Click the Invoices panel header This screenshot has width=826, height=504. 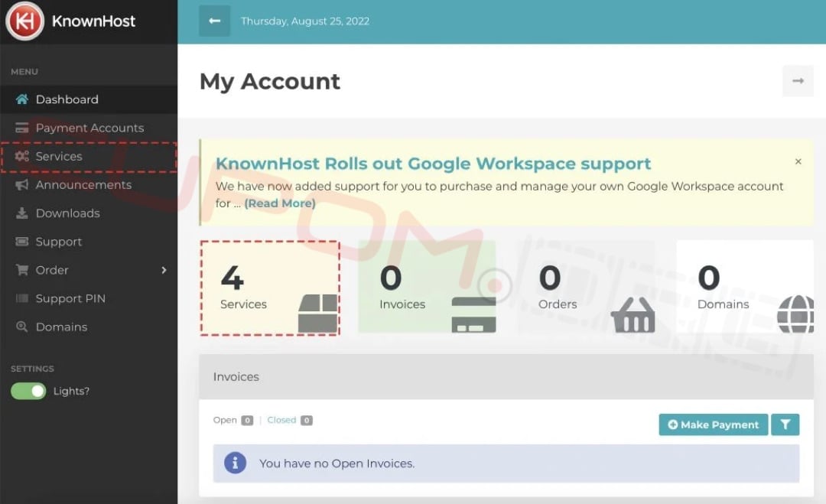506,376
